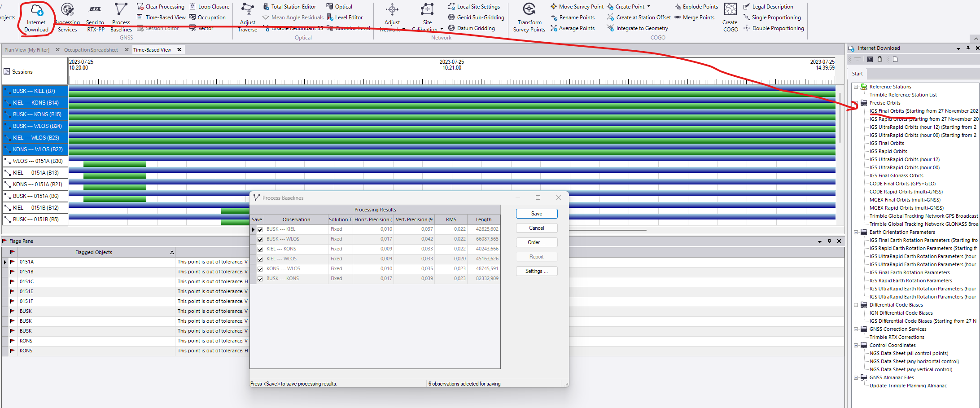Collapse the Earth Orientation Parameters node
The height and width of the screenshot is (408, 980).
856,232
